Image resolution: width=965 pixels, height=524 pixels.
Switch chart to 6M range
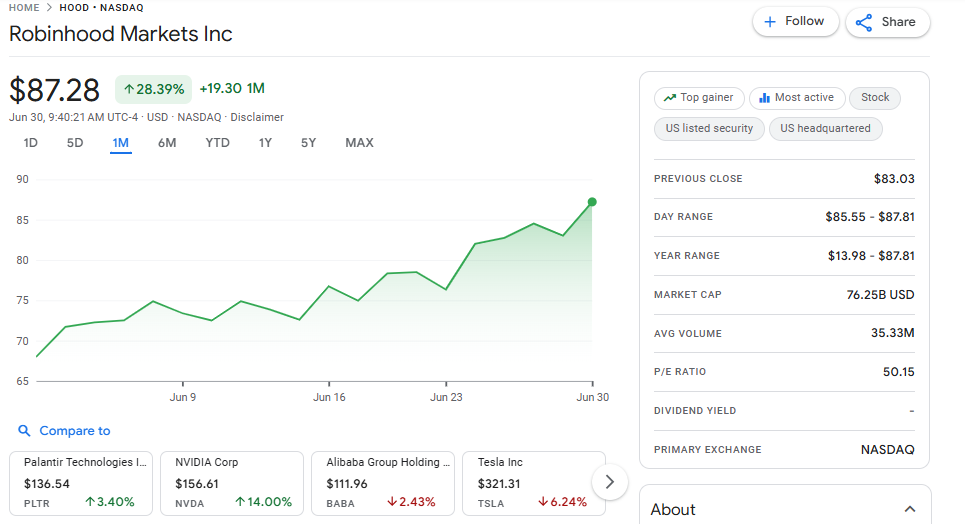point(167,143)
